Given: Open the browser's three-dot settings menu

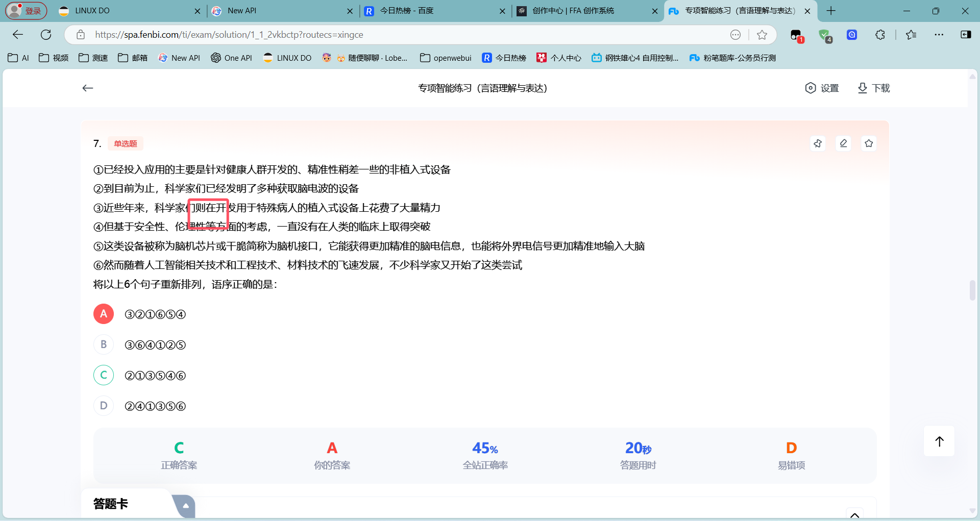Looking at the screenshot, I should coord(939,35).
